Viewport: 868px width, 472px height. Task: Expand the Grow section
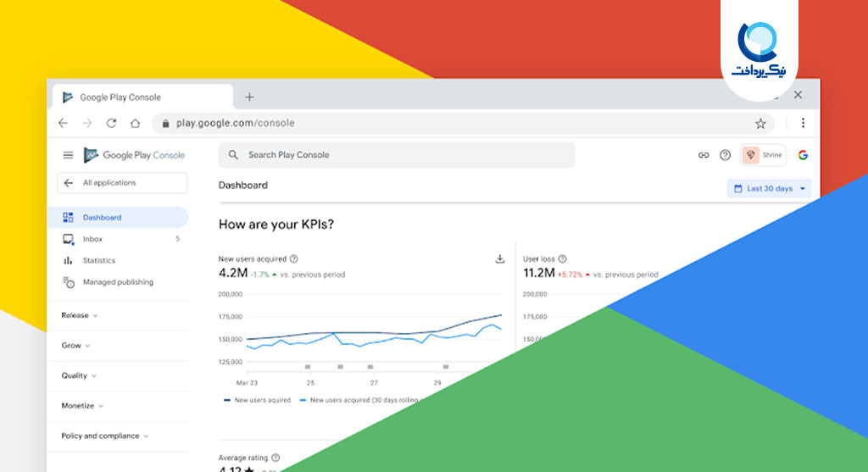pos(75,345)
